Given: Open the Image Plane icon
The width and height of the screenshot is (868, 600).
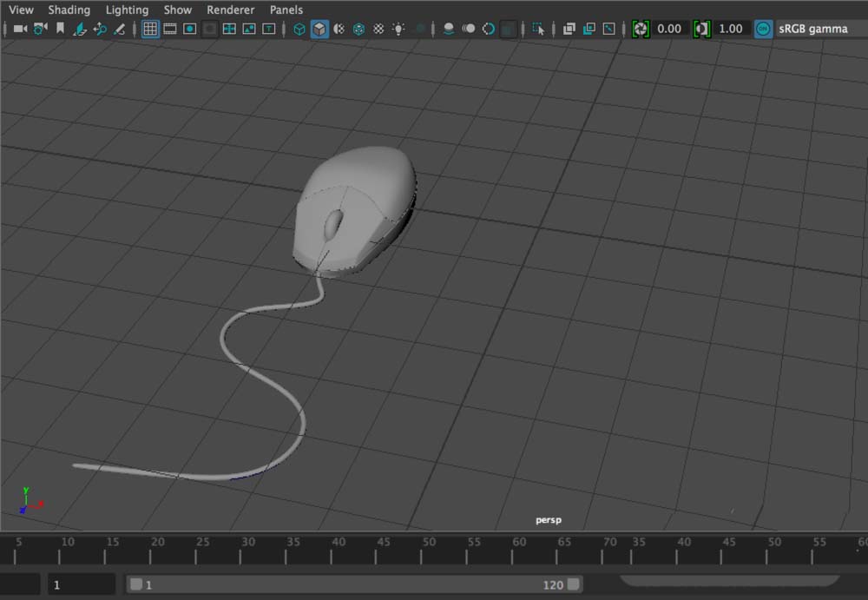Looking at the screenshot, I should click(80, 29).
